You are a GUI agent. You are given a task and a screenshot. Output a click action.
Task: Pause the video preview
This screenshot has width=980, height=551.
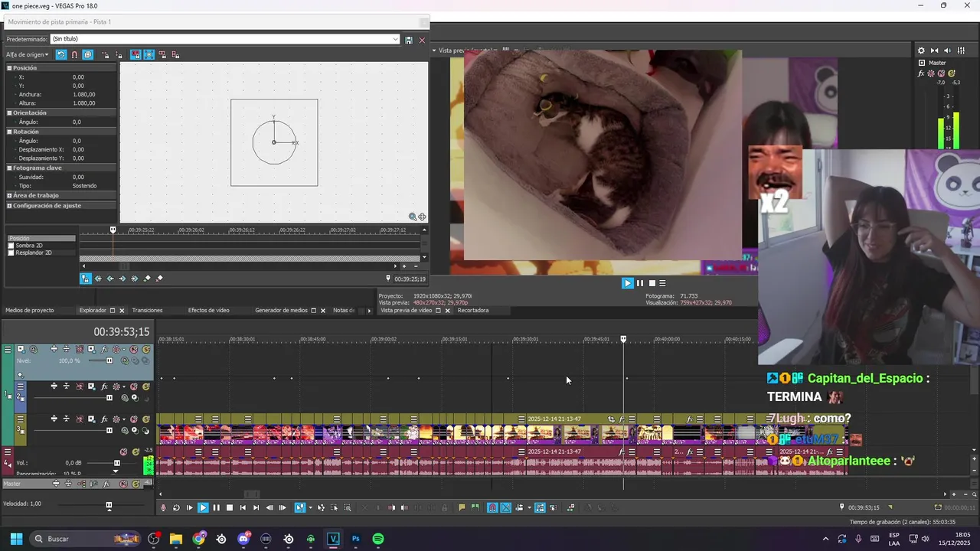641,283
